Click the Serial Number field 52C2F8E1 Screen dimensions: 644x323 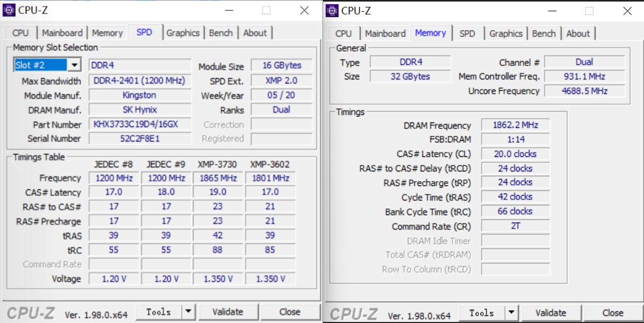[x=140, y=138]
